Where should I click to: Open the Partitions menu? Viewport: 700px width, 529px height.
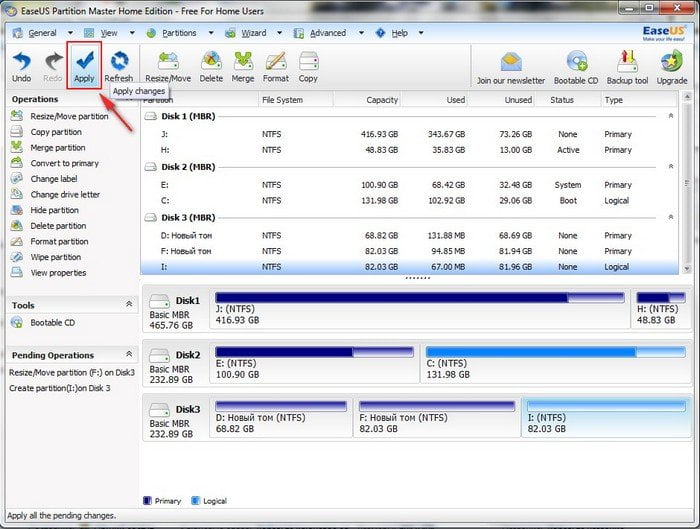179,32
